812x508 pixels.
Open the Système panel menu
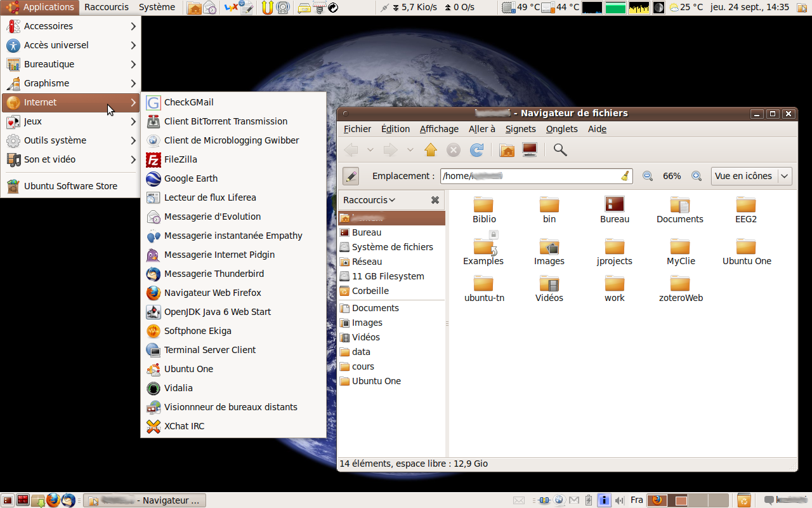(x=157, y=7)
